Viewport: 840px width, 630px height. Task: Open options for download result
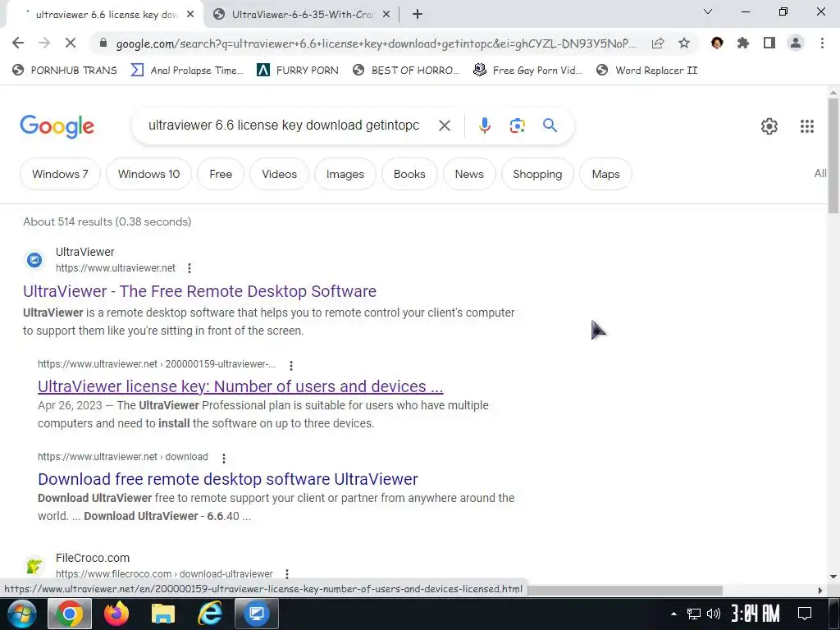tap(224, 458)
